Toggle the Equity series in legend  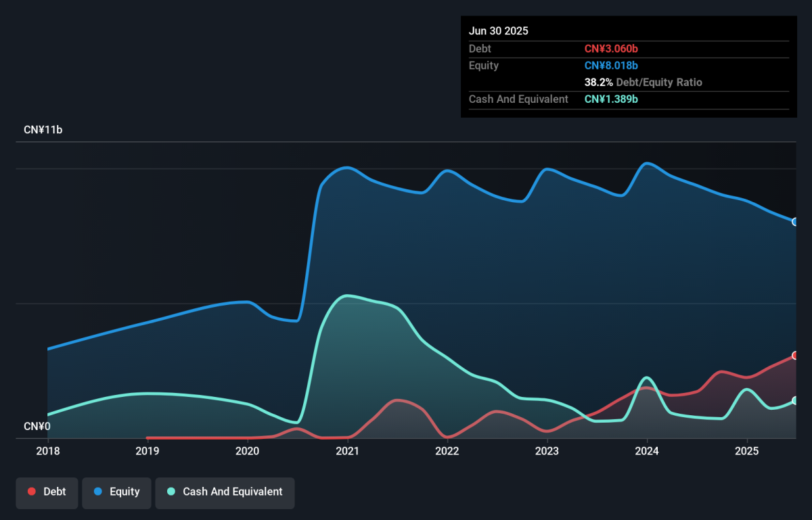(116, 492)
